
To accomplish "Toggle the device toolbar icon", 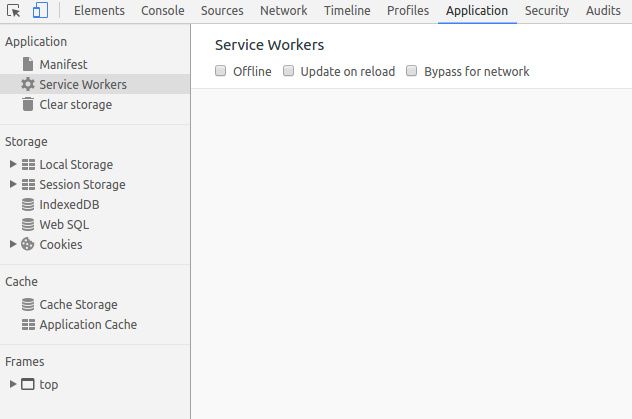I will pyautogui.click(x=40, y=11).
